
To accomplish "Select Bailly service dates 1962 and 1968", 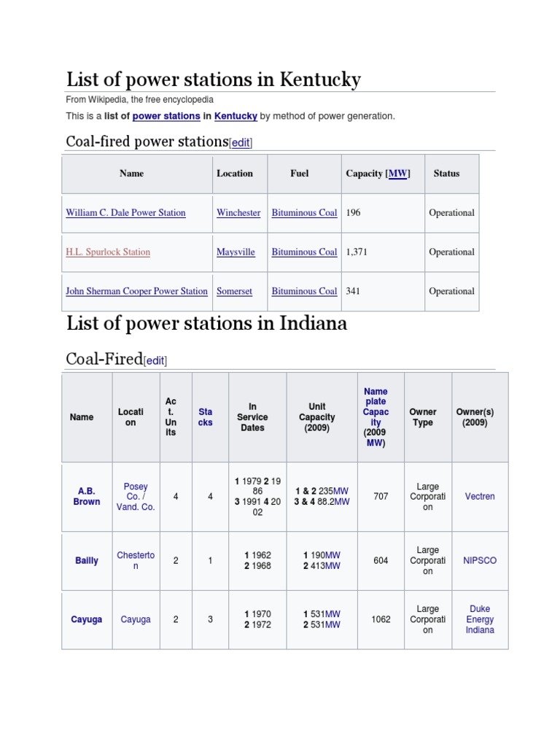I will pos(257,561).
